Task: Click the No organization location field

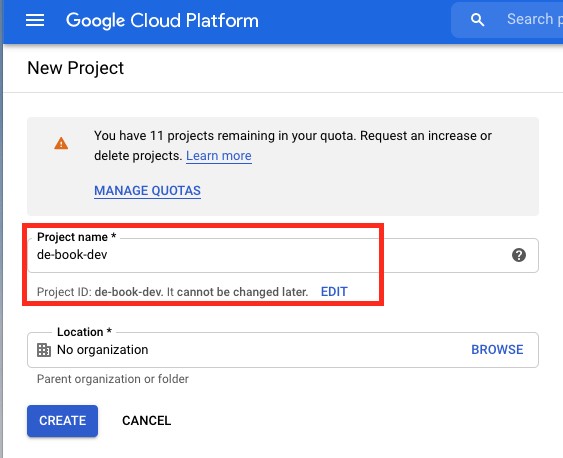Action: point(283,350)
